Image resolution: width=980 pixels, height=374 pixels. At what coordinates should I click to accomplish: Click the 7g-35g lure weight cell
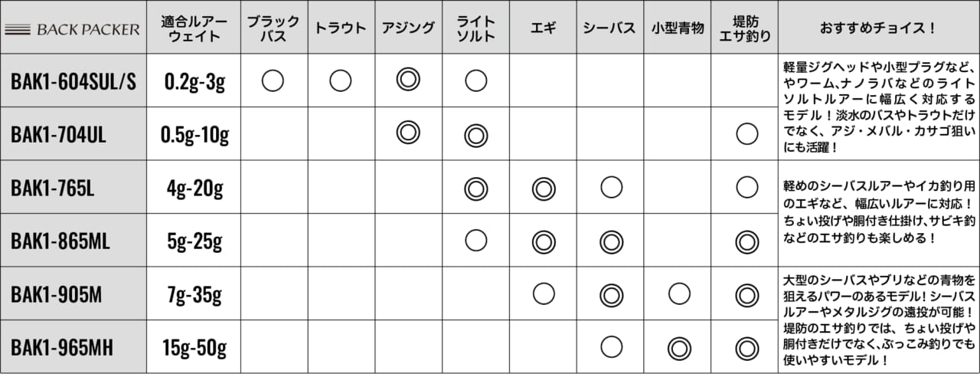tap(195, 295)
